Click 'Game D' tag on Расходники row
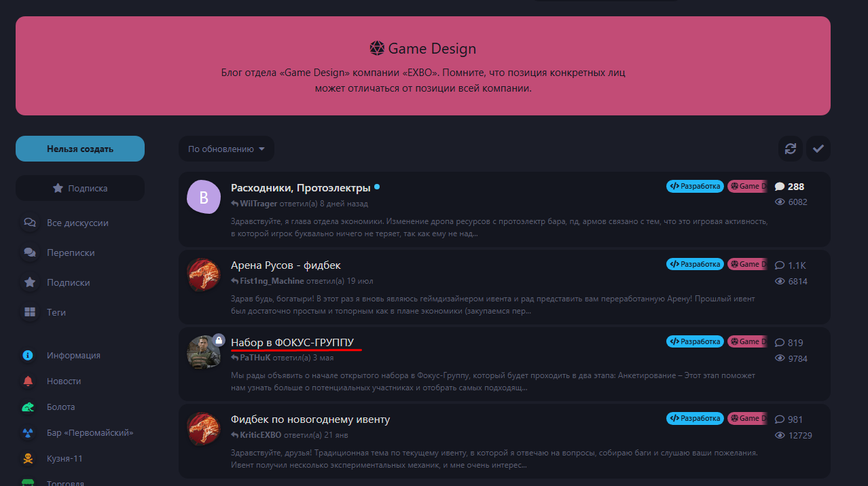This screenshot has height=486, width=868. coord(747,186)
